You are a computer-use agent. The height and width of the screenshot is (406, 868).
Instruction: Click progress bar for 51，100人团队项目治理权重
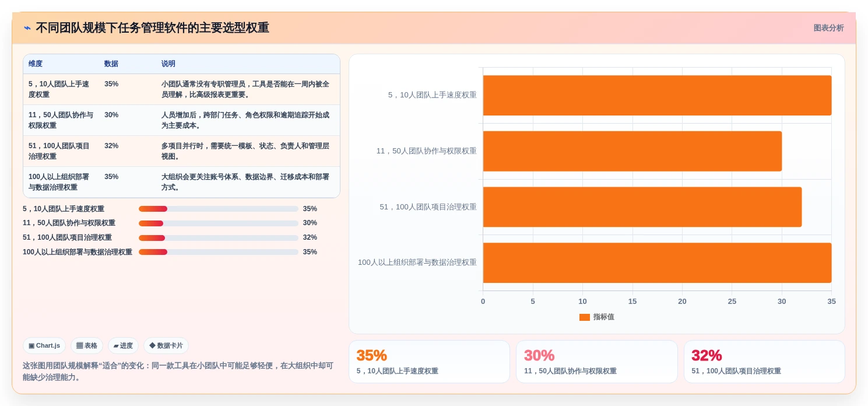point(219,238)
